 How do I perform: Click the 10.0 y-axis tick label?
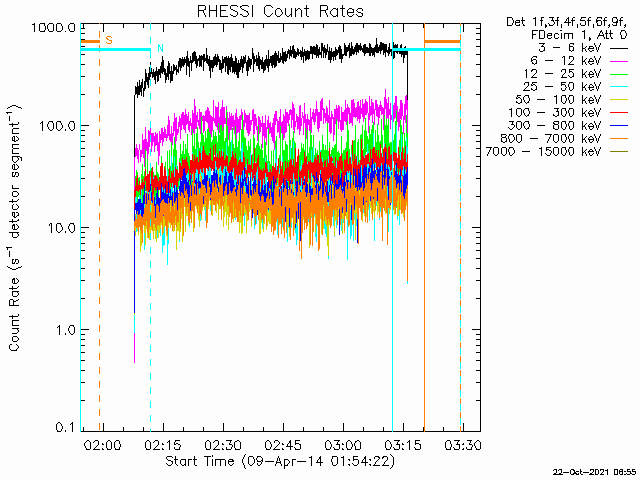pyautogui.click(x=62, y=227)
